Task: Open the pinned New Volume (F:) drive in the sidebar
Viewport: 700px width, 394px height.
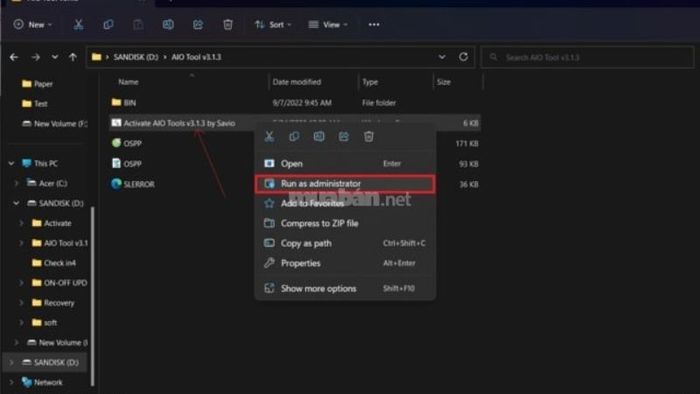Action: click(x=54, y=124)
